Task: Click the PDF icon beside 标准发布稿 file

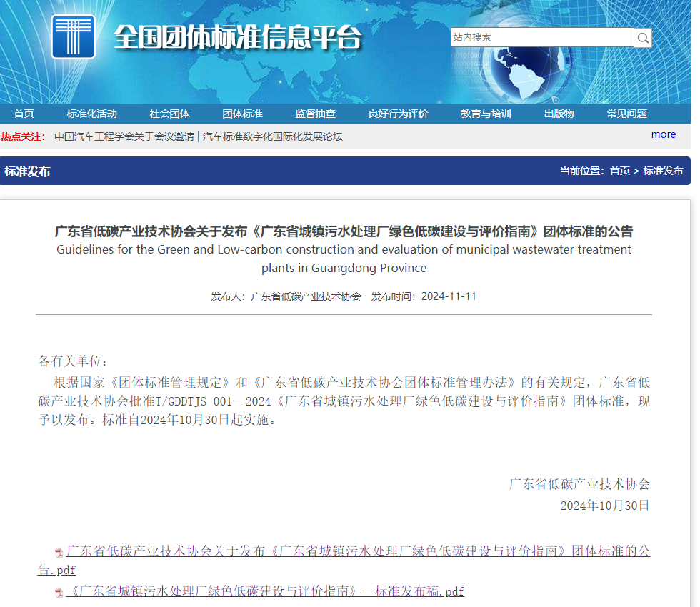Action: [59, 593]
